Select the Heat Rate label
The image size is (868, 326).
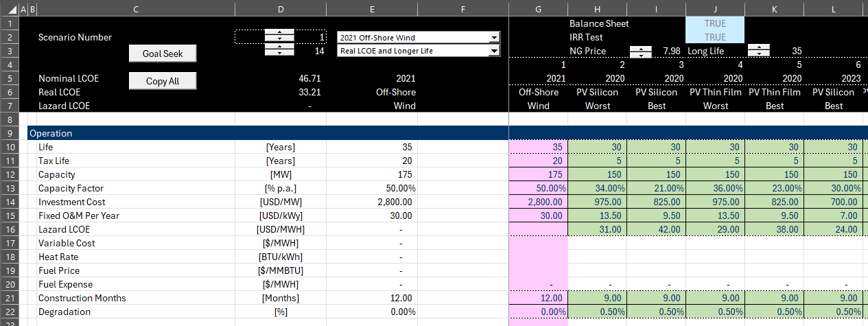coord(58,257)
